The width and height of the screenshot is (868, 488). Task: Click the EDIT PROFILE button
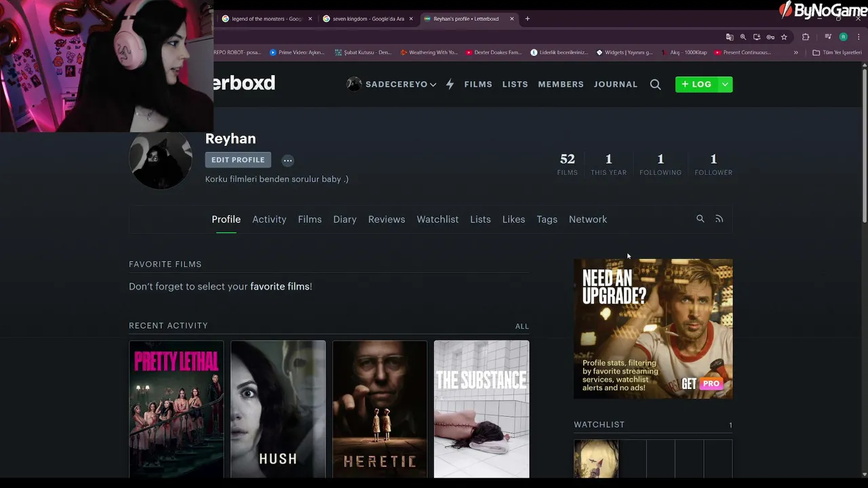(x=238, y=160)
